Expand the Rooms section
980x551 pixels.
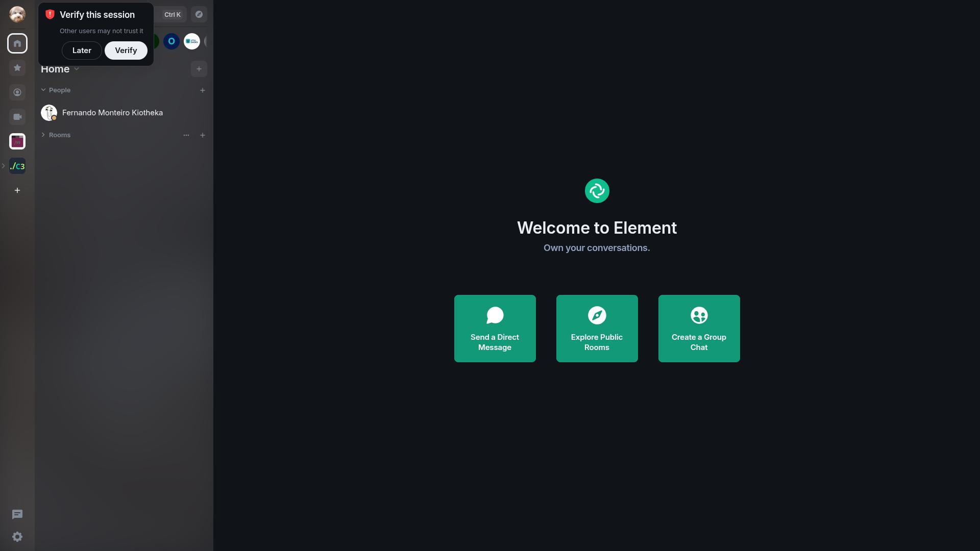click(43, 135)
